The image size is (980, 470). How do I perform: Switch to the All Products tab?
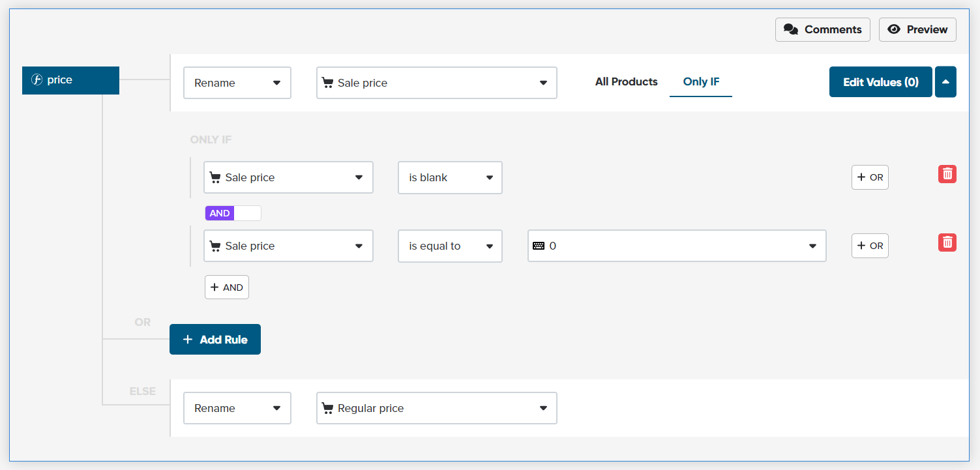pyautogui.click(x=626, y=81)
